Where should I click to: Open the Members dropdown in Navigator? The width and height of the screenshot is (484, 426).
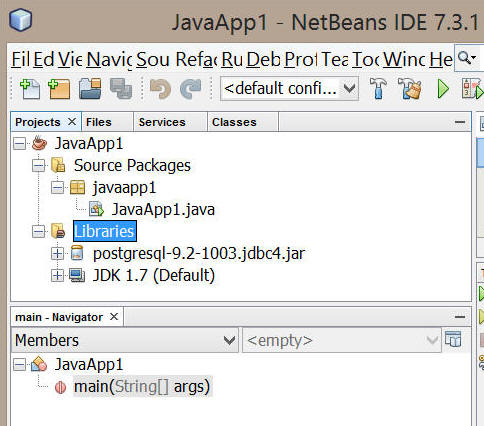tap(125, 340)
